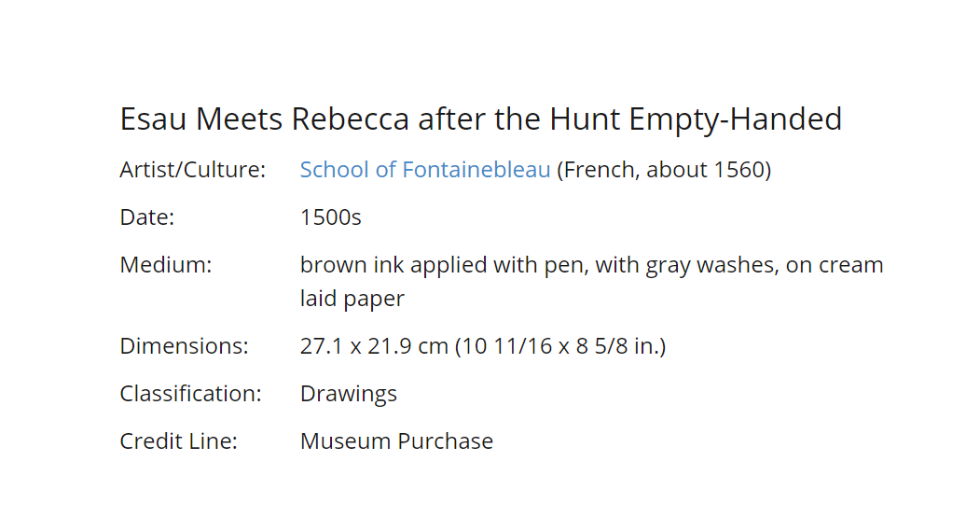Click the Artist/Culture label

point(192,170)
